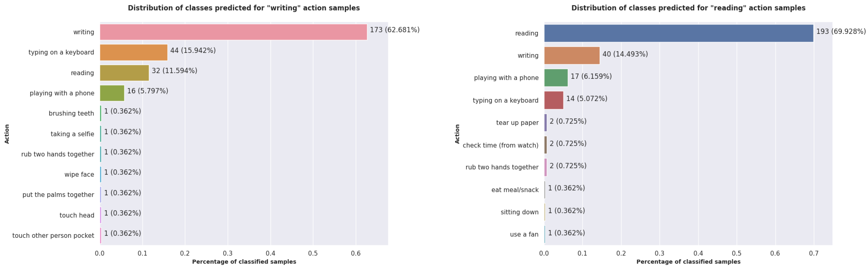868x269 pixels.
Task: Select the "check time (from watch)" label
Action: pyautogui.click(x=500, y=145)
